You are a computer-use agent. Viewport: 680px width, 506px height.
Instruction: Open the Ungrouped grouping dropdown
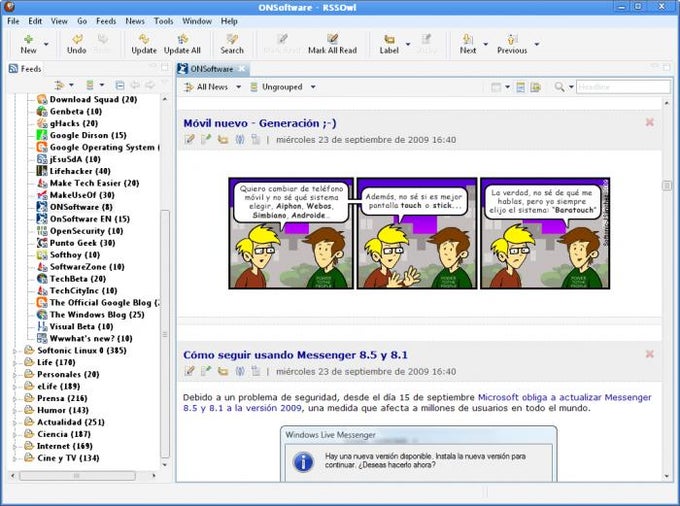280,87
